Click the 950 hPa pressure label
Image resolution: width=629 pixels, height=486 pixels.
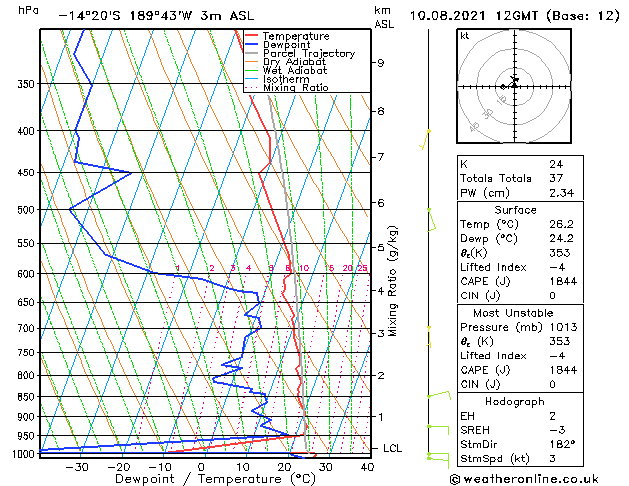26,436
